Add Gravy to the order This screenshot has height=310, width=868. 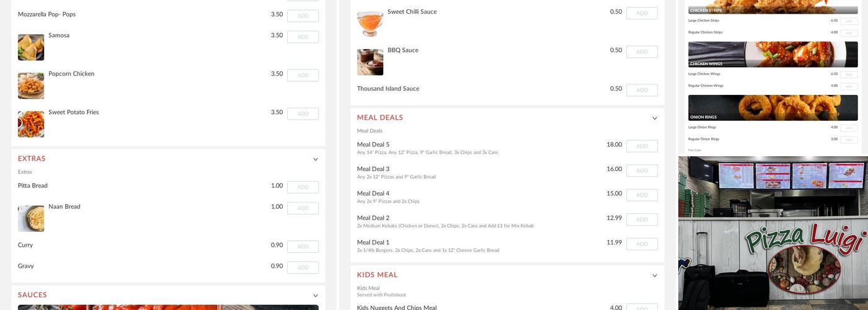click(303, 268)
